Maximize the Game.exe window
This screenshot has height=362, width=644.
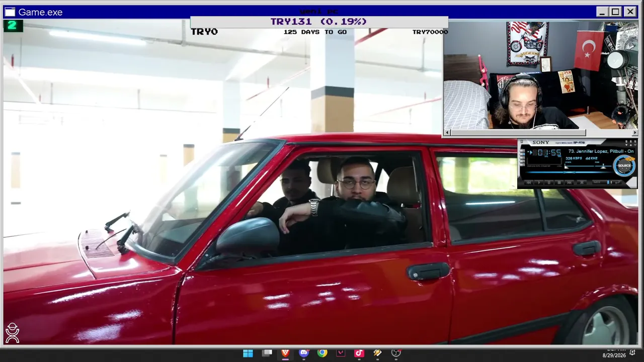615,12
